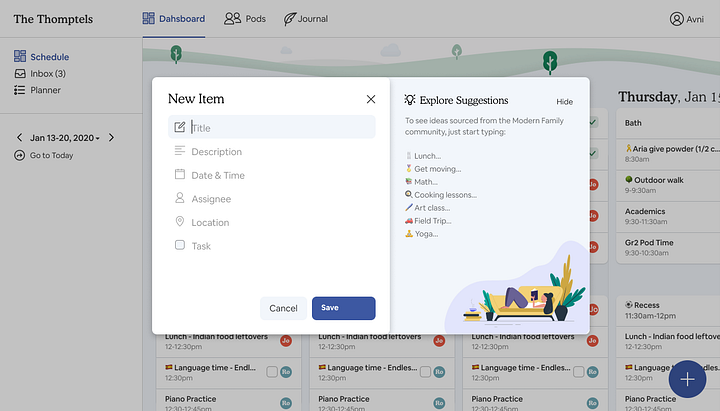This screenshot has height=411, width=720.
Task: Check the Task checkbox
Action: click(180, 245)
